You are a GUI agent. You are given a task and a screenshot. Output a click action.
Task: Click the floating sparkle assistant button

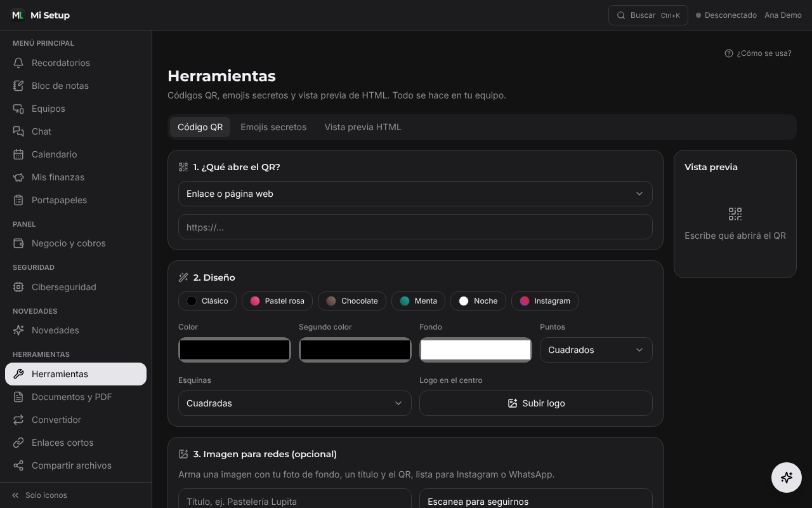pyautogui.click(x=787, y=478)
